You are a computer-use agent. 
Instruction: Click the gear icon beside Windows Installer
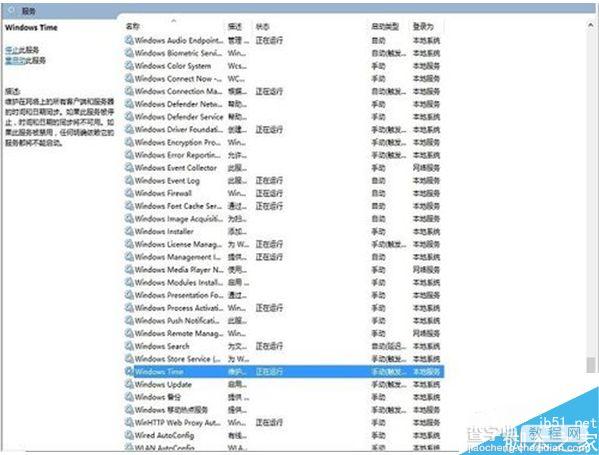(129, 231)
